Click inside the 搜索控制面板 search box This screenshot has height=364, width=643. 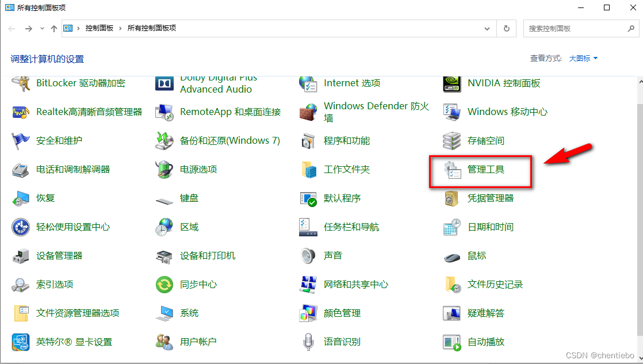[x=575, y=28]
